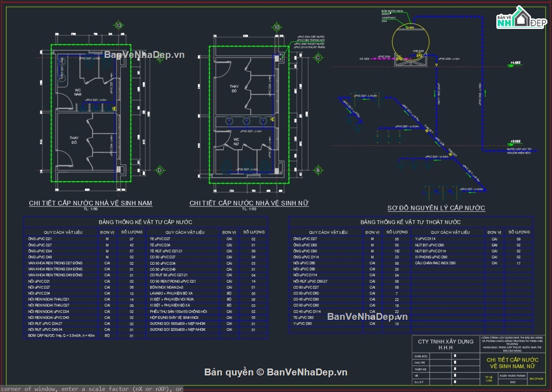Select the grid axis bubble labeled D
This screenshot has width=552, height=392.
tap(160, 170)
